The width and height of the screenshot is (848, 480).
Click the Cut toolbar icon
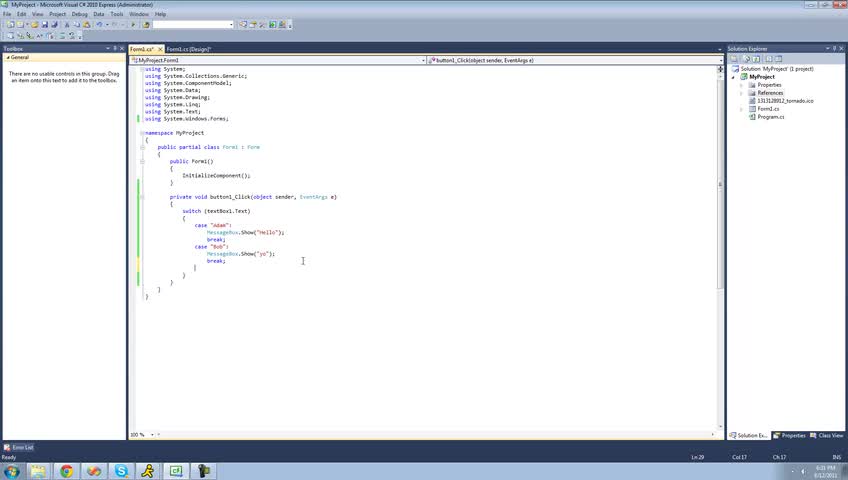67,24
